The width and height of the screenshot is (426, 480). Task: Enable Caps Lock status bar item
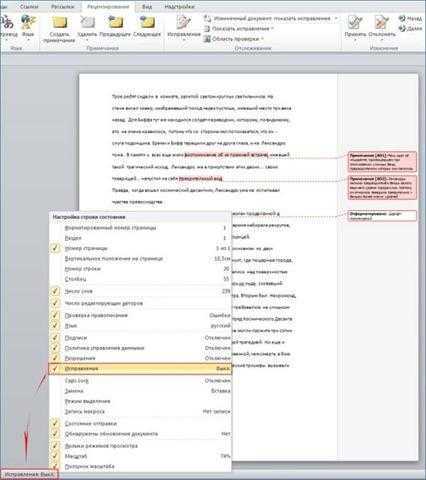pyautogui.click(x=140, y=381)
